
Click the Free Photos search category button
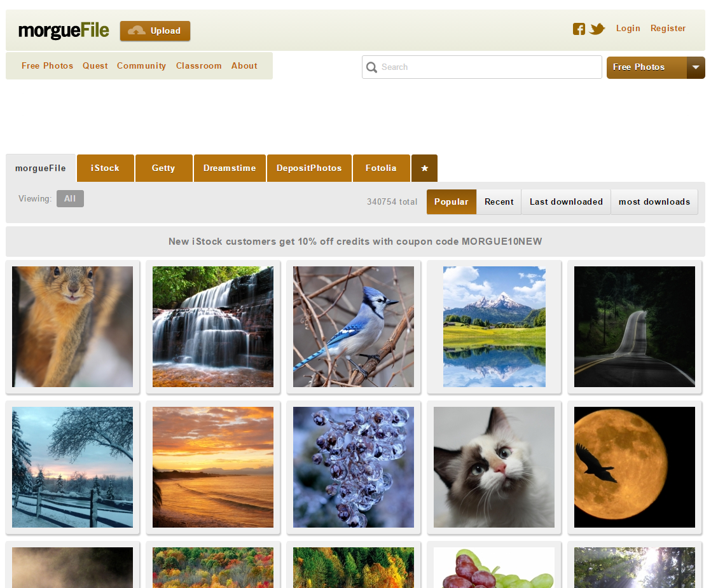point(647,67)
